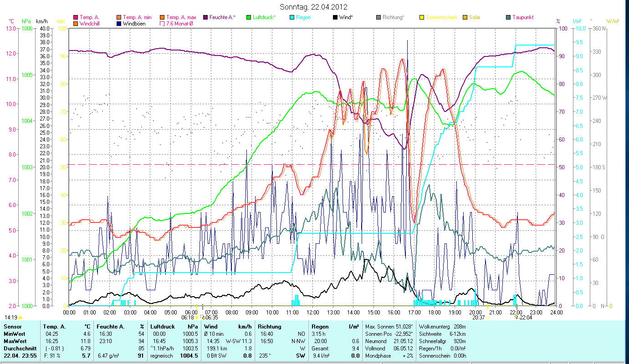
Task: Click the gray Richtung* legend swatch
Action: point(378,17)
